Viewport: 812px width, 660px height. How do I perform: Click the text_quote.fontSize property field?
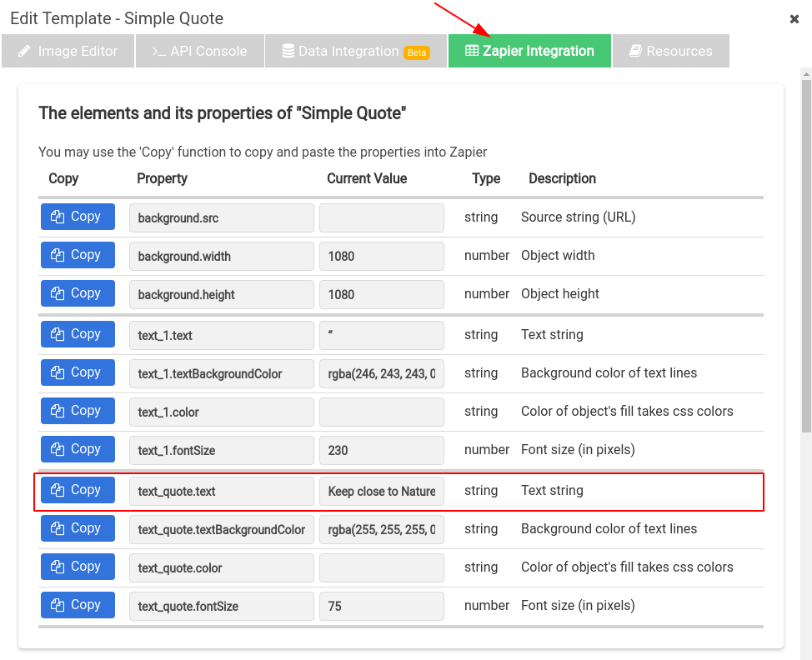tap(222, 606)
